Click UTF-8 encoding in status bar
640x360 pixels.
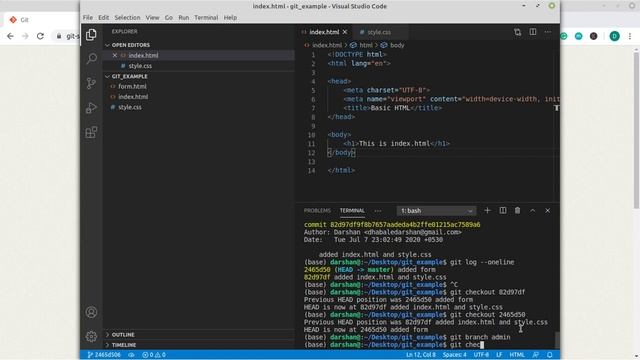pos(481,355)
